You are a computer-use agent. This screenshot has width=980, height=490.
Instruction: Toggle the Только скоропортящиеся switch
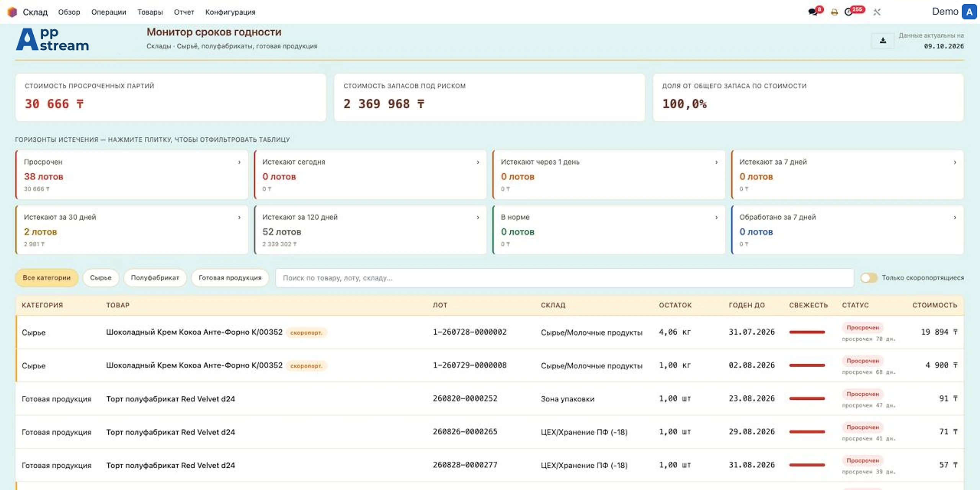coord(869,278)
